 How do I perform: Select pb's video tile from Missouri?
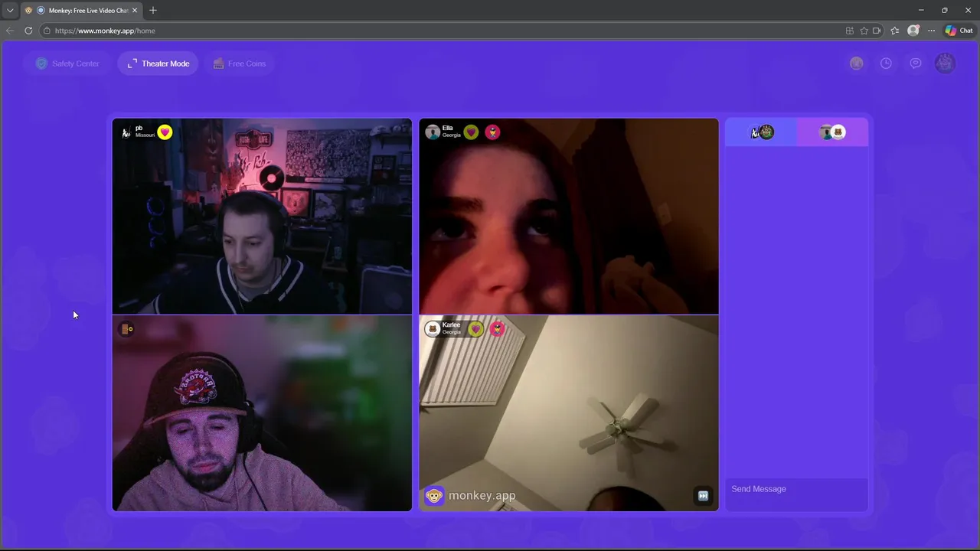[262, 217]
